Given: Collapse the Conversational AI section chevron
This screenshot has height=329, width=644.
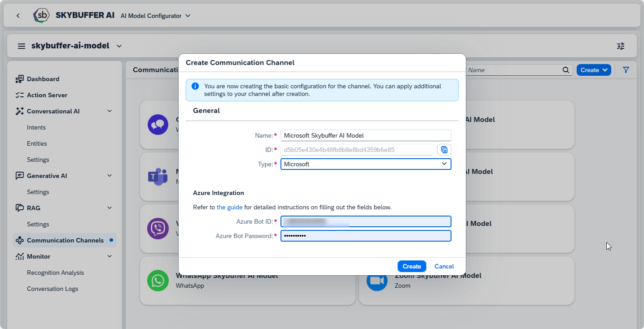Looking at the screenshot, I should click(110, 111).
